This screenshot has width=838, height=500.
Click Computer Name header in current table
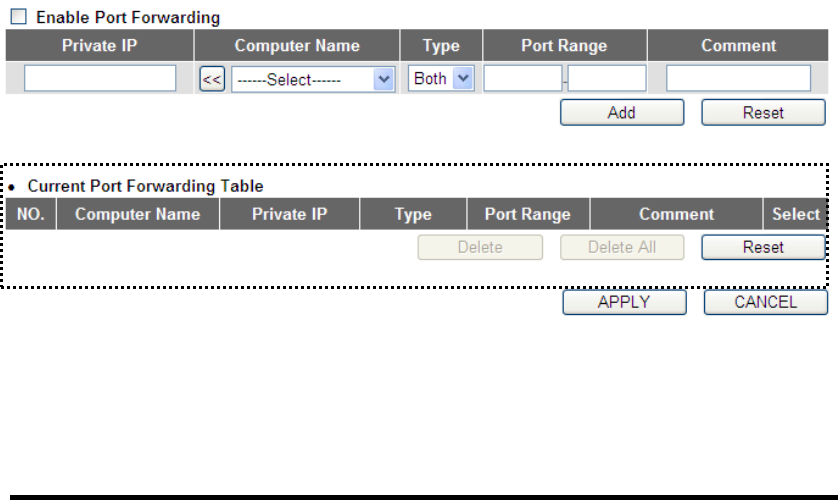(x=137, y=214)
